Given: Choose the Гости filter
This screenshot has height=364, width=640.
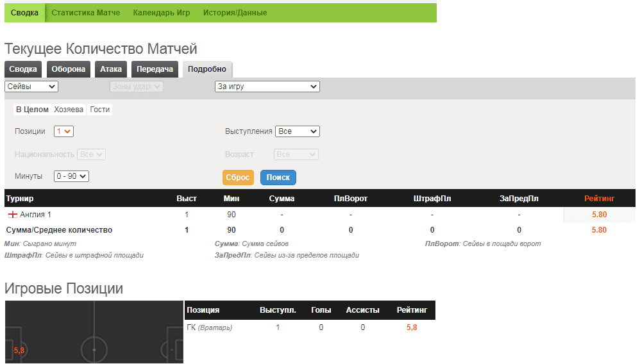Looking at the screenshot, I should point(100,110).
